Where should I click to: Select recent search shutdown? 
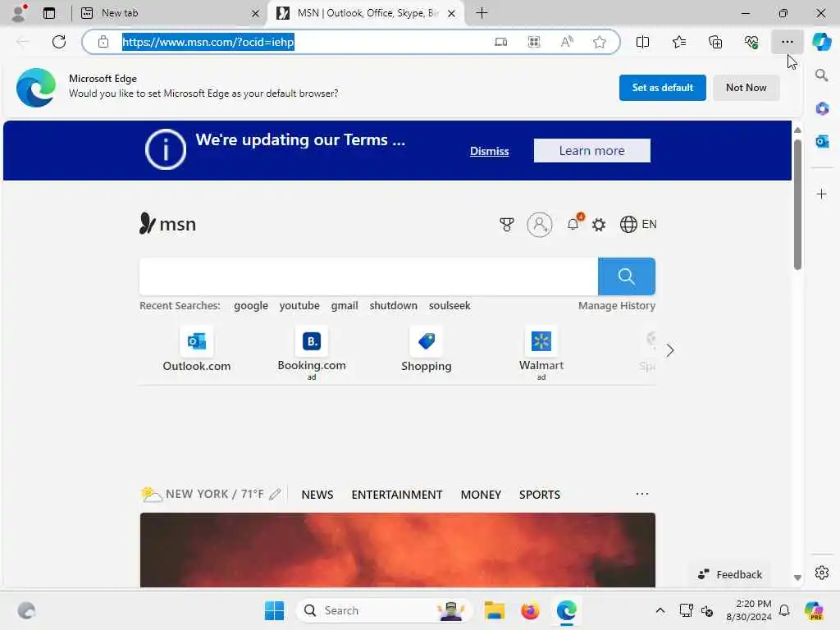click(393, 305)
